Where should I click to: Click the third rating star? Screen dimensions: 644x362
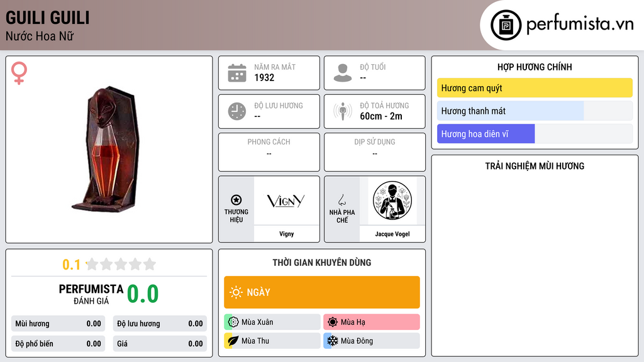[121, 264]
